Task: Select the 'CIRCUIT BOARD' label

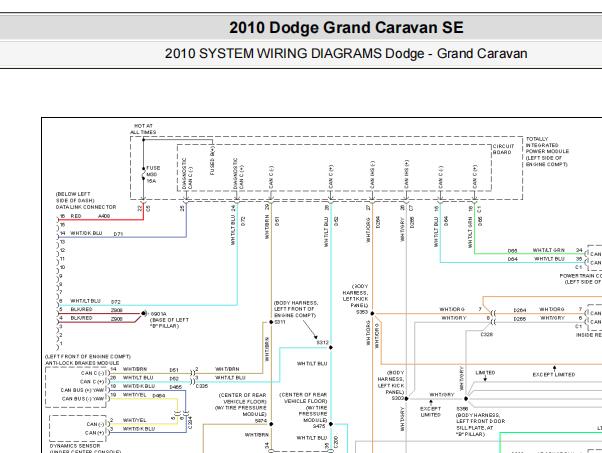Action: pyautogui.click(x=503, y=149)
